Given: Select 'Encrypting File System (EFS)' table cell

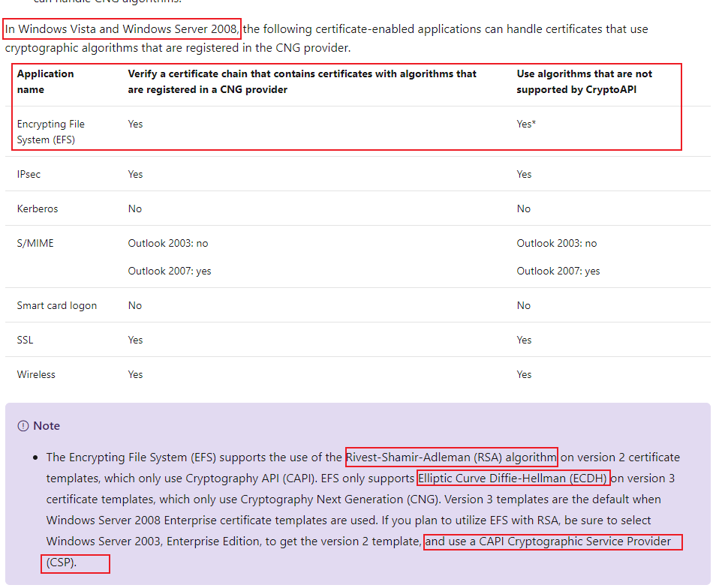Looking at the screenshot, I should point(51,132).
